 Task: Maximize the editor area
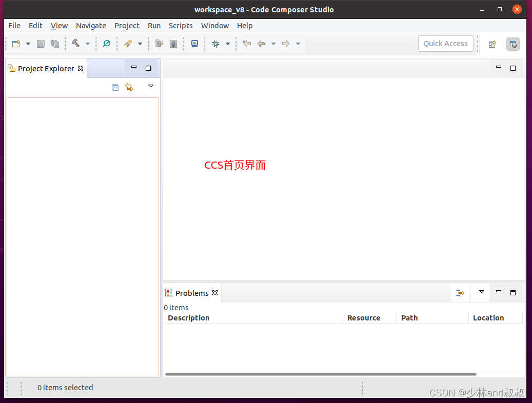[513, 68]
